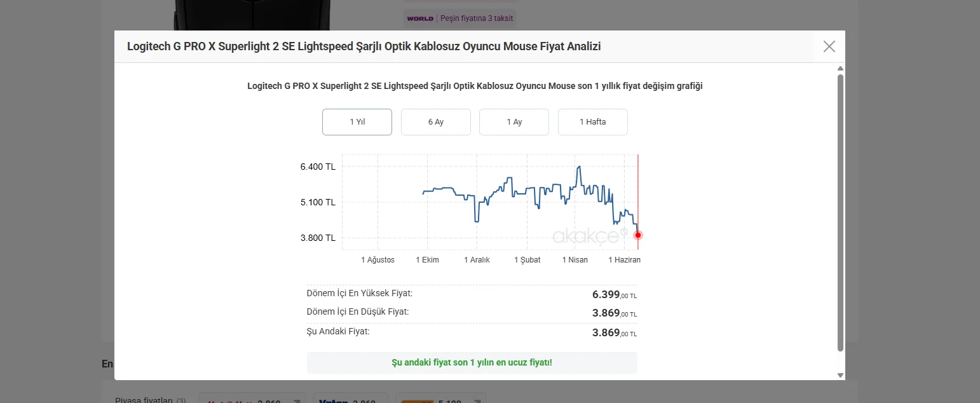Click the 6.399,00 TL highest price value

click(615, 295)
